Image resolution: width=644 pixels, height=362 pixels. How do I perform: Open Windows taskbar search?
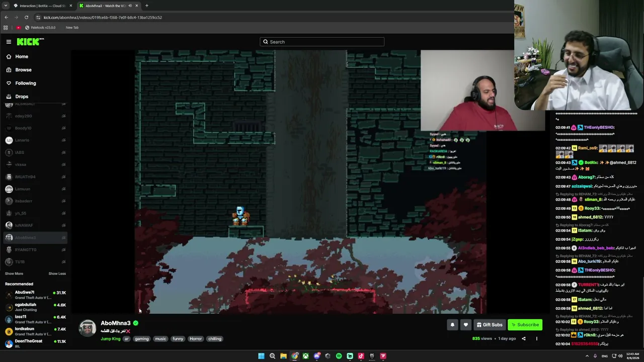[x=272, y=356]
